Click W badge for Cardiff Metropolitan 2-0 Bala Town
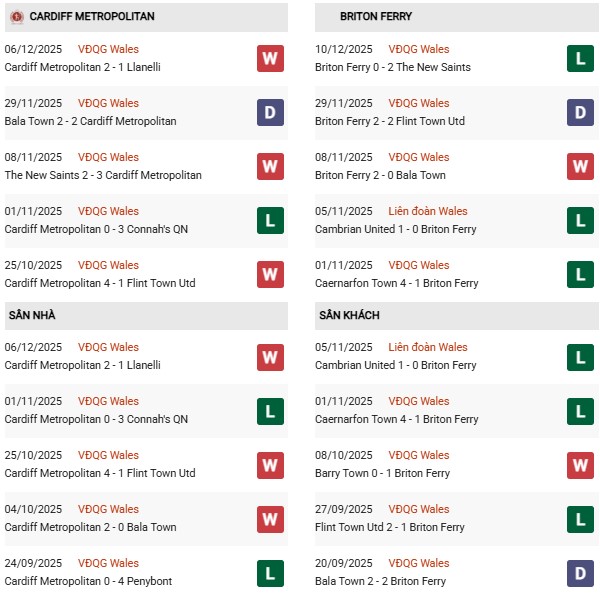 [270, 518]
